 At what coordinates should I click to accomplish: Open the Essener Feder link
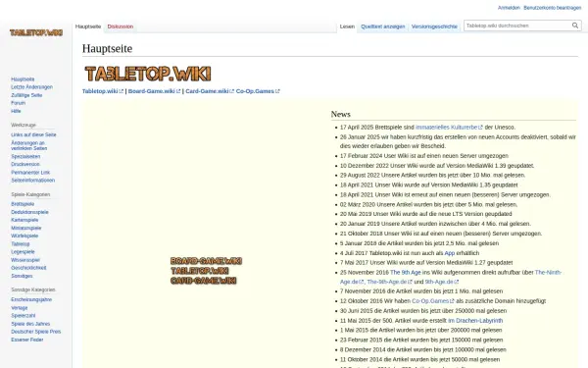(x=27, y=340)
